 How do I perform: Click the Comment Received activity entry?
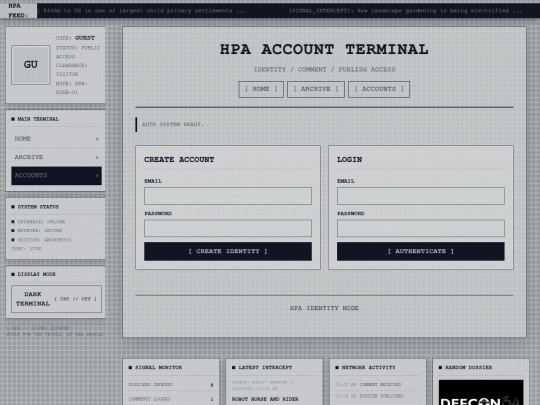click(368, 384)
